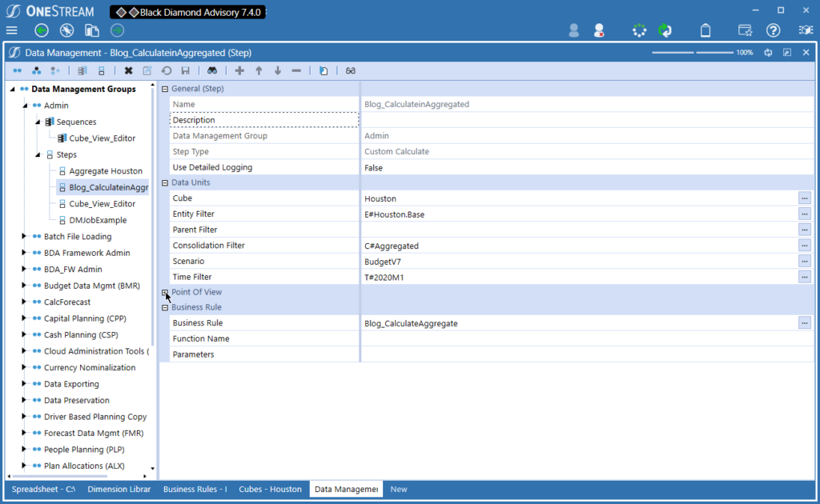Image resolution: width=820 pixels, height=504 pixels.
Task: Open the New tab
Action: click(399, 490)
